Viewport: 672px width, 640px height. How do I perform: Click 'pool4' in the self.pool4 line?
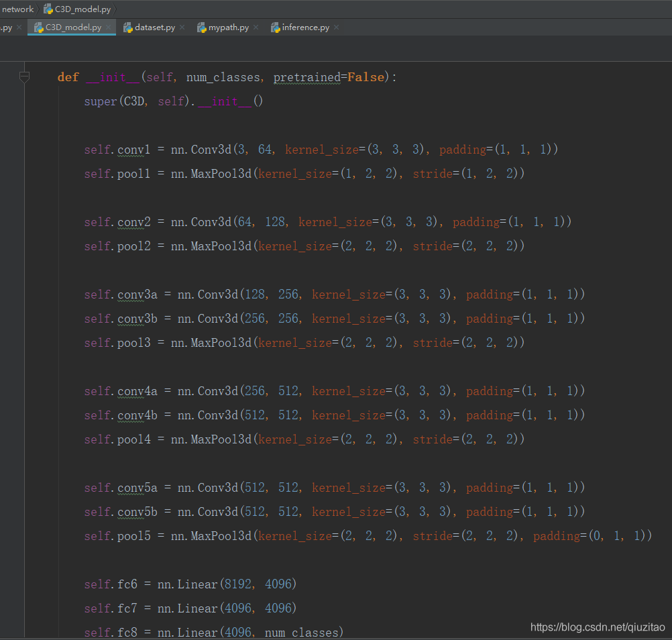(133, 439)
